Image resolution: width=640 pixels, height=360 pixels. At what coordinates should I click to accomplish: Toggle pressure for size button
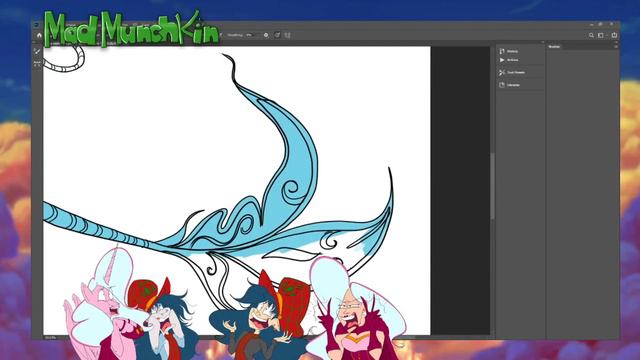coord(277,35)
